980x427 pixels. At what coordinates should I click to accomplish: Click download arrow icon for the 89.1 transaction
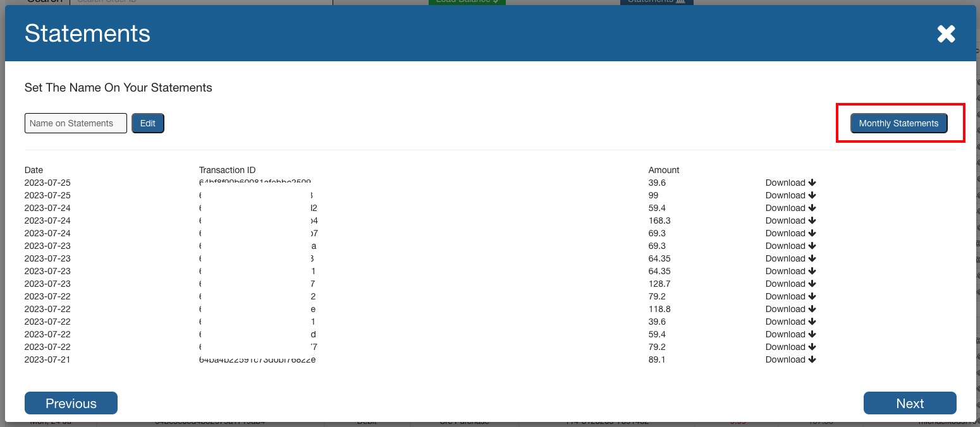812,359
